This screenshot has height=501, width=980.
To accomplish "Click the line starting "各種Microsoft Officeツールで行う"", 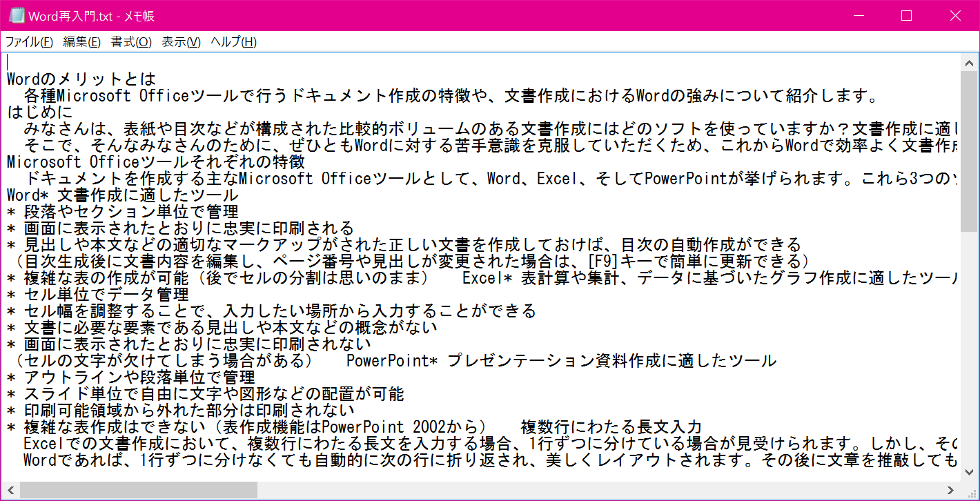I will pyautogui.click(x=450, y=95).
